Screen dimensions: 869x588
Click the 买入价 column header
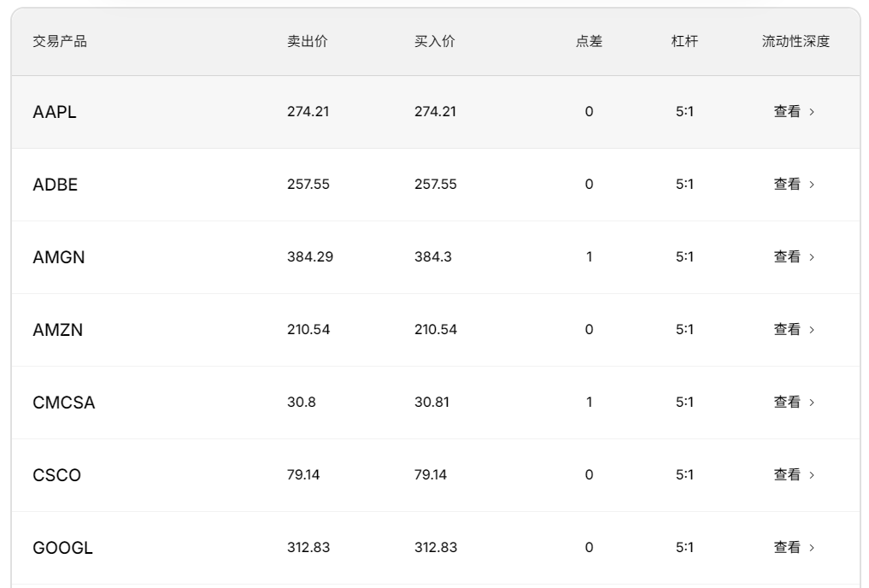[435, 42]
